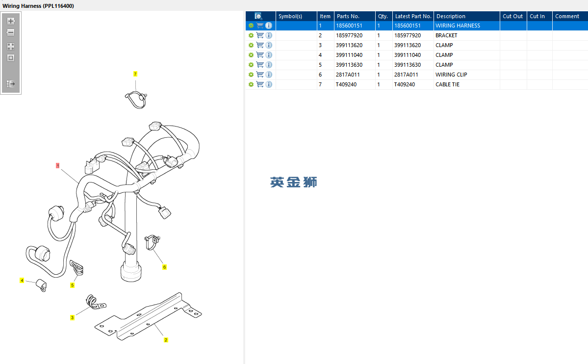Viewport: 588px width, 364px height.
Task: Open gear options for CABLE TIE row
Action: pos(251,84)
